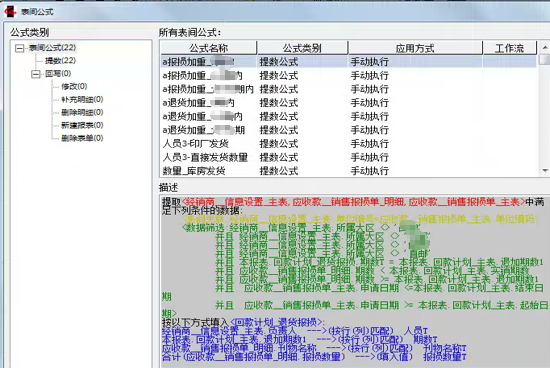Select the 人员3-印厂发货 formula row
This screenshot has width=550, height=368.
(x=349, y=143)
